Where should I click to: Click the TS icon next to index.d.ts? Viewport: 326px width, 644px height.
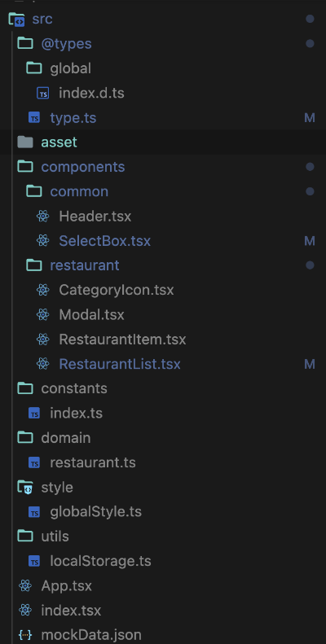[x=42, y=94]
